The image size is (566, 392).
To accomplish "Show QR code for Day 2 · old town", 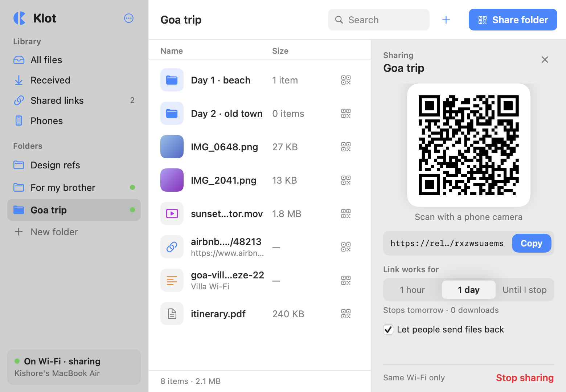I will pyautogui.click(x=346, y=114).
